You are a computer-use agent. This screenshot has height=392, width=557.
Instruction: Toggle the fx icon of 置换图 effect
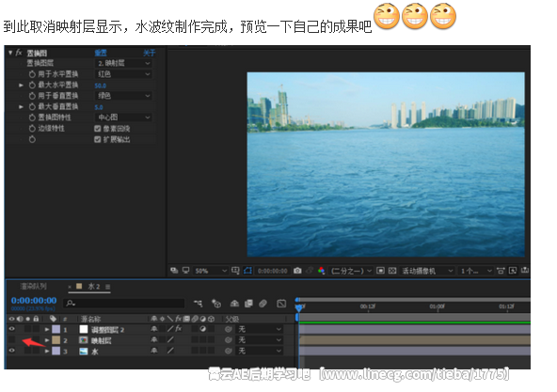coord(19,53)
